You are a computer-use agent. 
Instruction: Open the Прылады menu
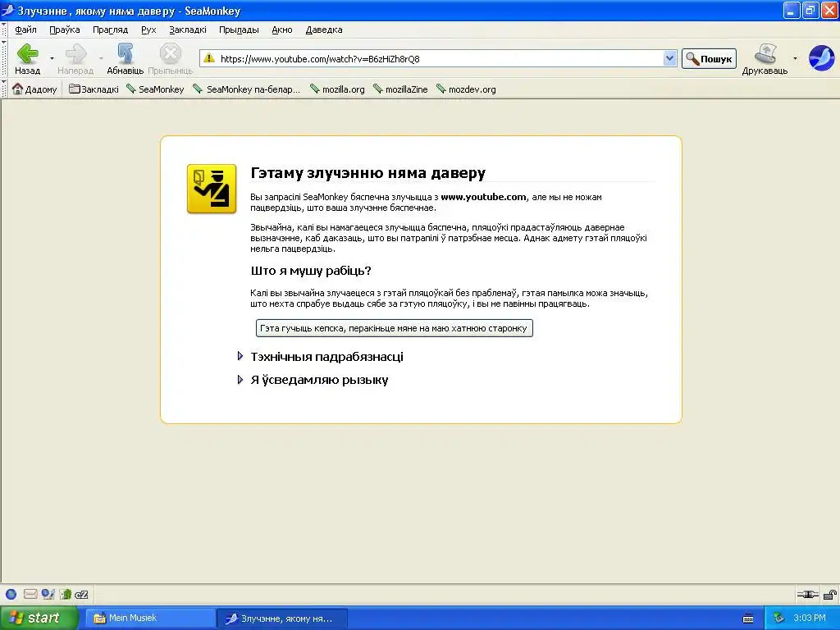[239, 30]
